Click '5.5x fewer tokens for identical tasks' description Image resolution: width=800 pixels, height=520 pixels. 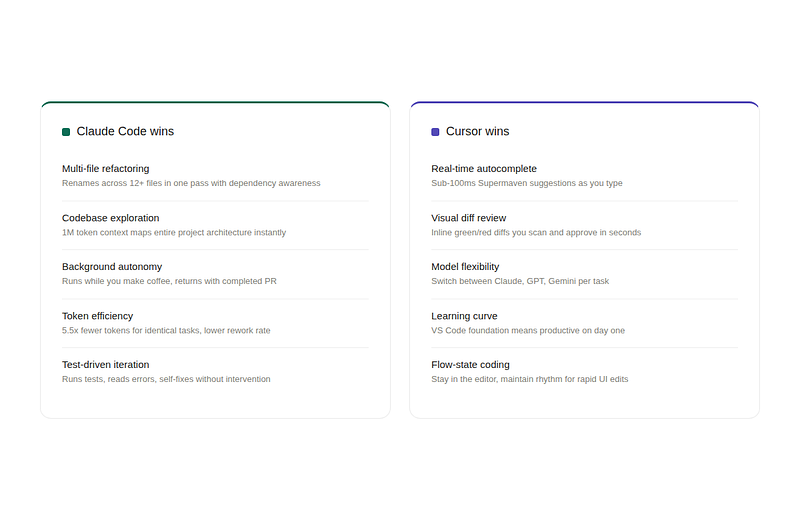166,331
